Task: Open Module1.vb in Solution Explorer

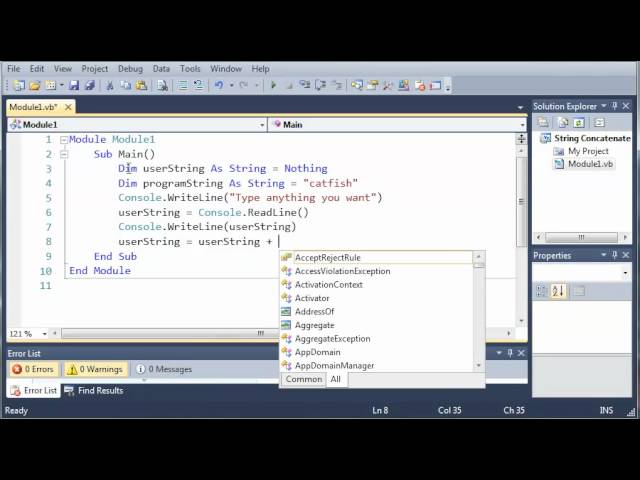Action: click(x=590, y=164)
